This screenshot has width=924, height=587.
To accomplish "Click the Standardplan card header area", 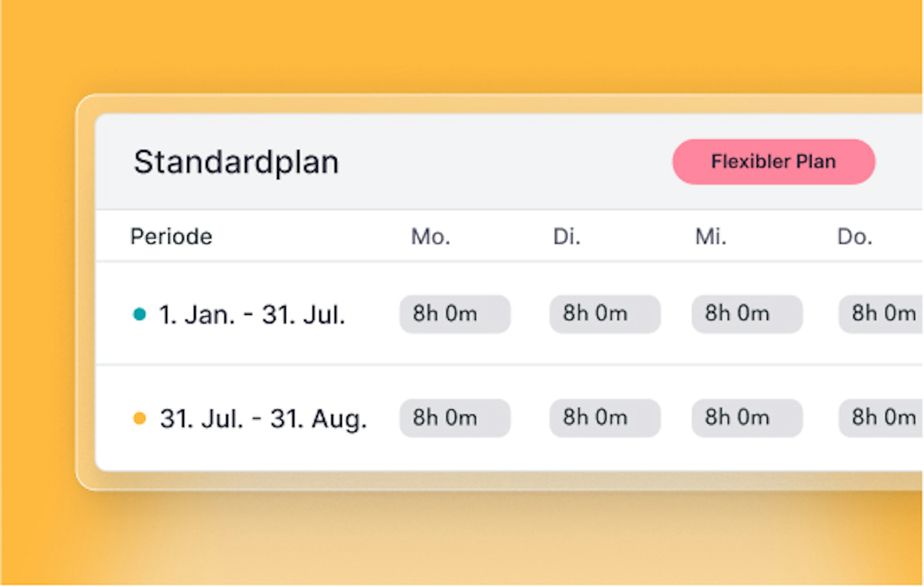I will [509, 162].
